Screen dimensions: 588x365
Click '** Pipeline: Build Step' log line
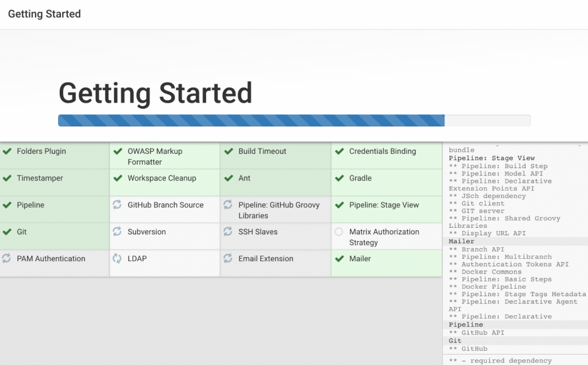point(498,166)
